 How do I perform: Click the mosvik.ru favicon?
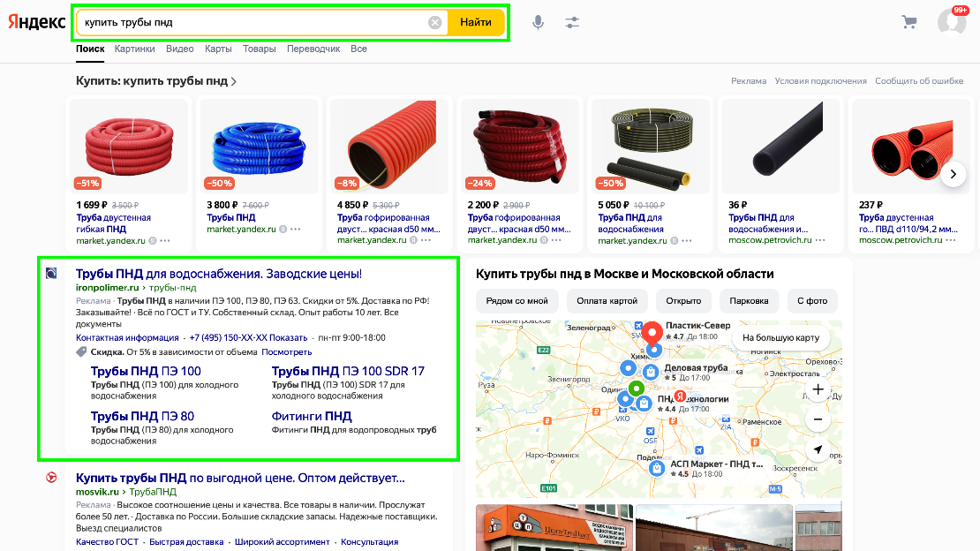click(x=51, y=478)
